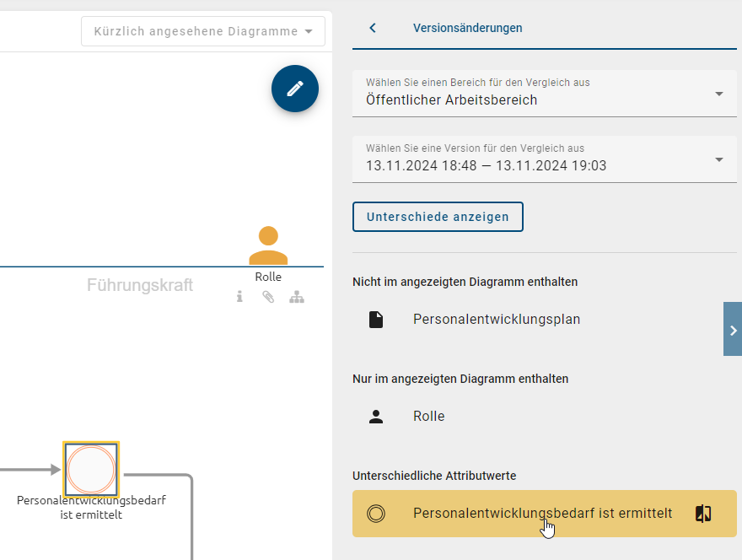Image resolution: width=742 pixels, height=560 pixels.
Task: Click the document icon beside Personalentwicklungsplan
Action: click(376, 319)
